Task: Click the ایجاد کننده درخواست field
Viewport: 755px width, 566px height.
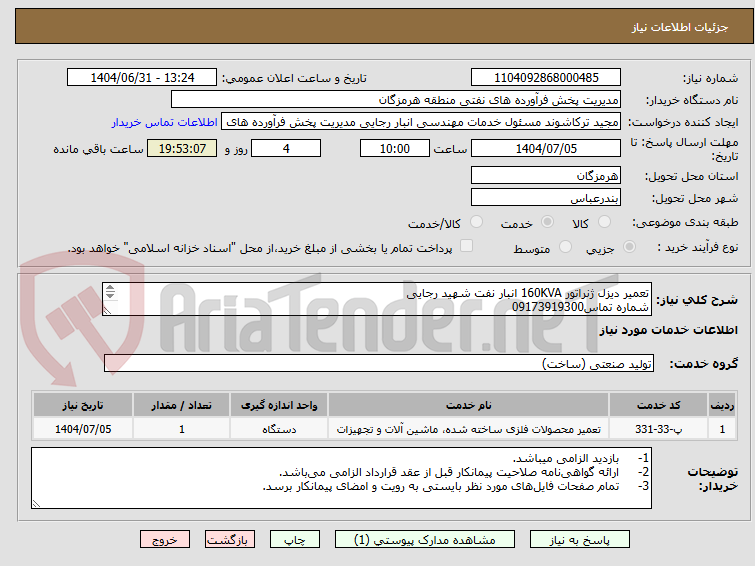Action: pos(421,122)
